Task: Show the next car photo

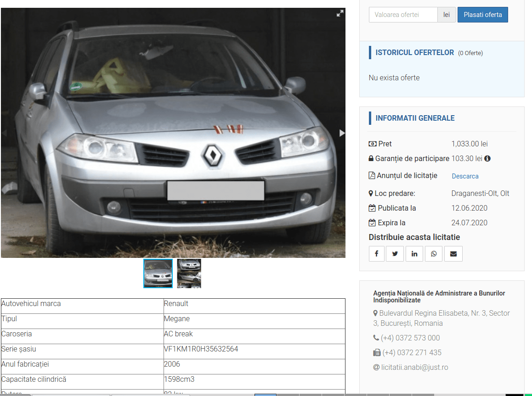Action: click(341, 133)
